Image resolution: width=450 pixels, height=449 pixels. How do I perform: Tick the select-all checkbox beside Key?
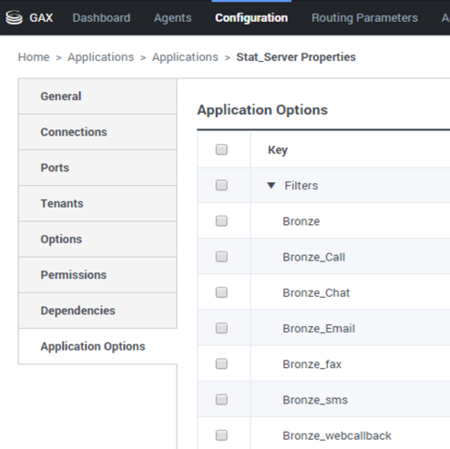click(x=222, y=149)
